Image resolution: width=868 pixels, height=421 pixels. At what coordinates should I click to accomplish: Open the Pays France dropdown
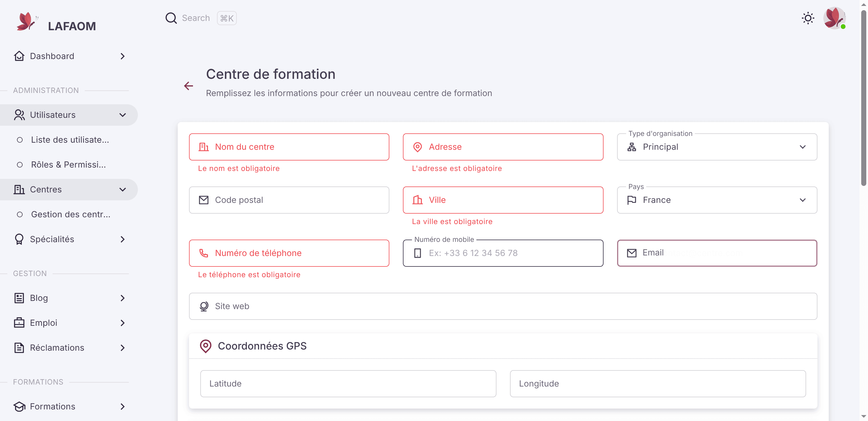(x=717, y=200)
